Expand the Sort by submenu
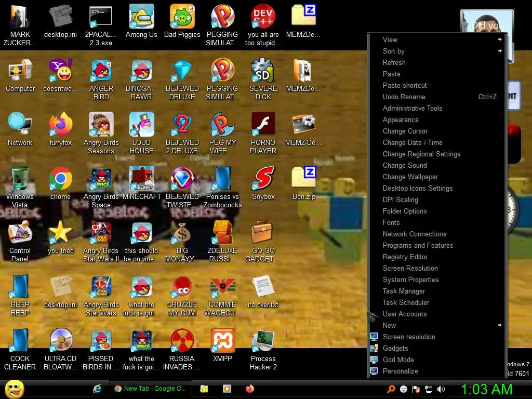 click(437, 51)
